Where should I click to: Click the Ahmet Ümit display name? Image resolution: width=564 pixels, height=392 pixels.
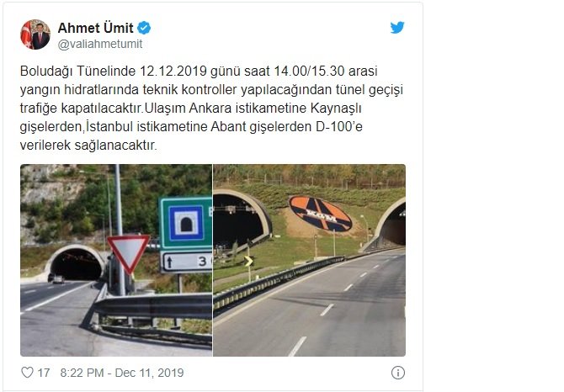95,28
